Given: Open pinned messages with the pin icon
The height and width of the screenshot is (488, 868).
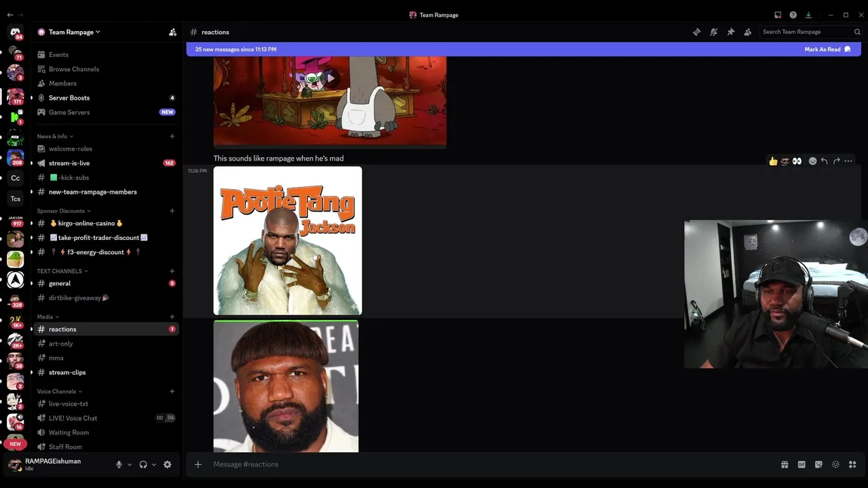Looking at the screenshot, I should pos(730,32).
